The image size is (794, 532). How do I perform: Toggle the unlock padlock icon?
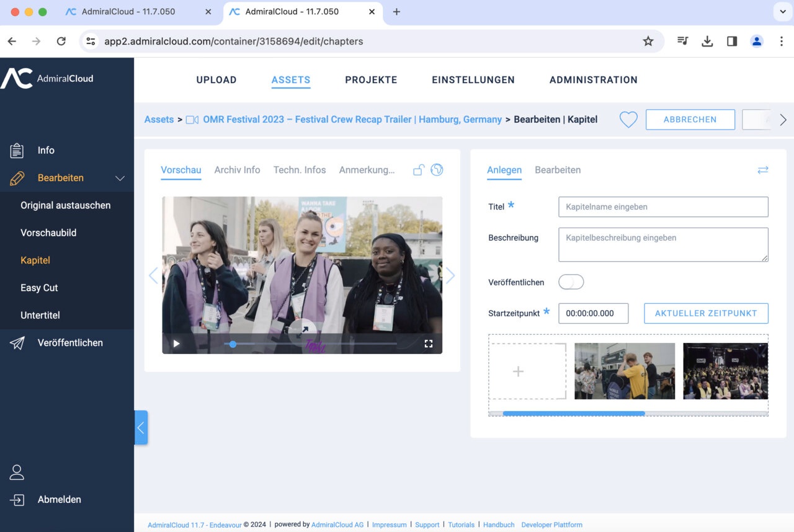[x=418, y=169]
